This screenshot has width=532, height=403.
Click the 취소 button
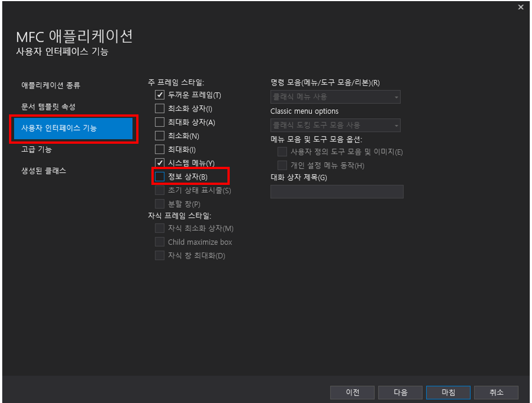[x=496, y=392]
